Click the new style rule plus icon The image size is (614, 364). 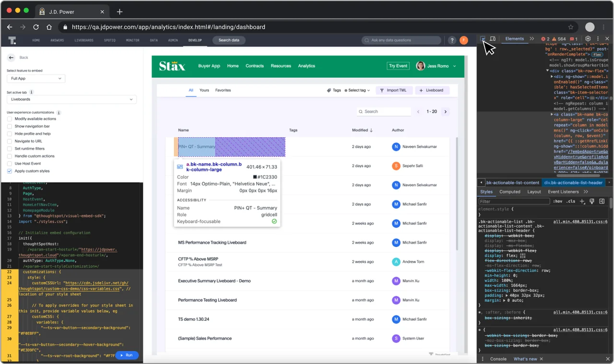coord(582,201)
